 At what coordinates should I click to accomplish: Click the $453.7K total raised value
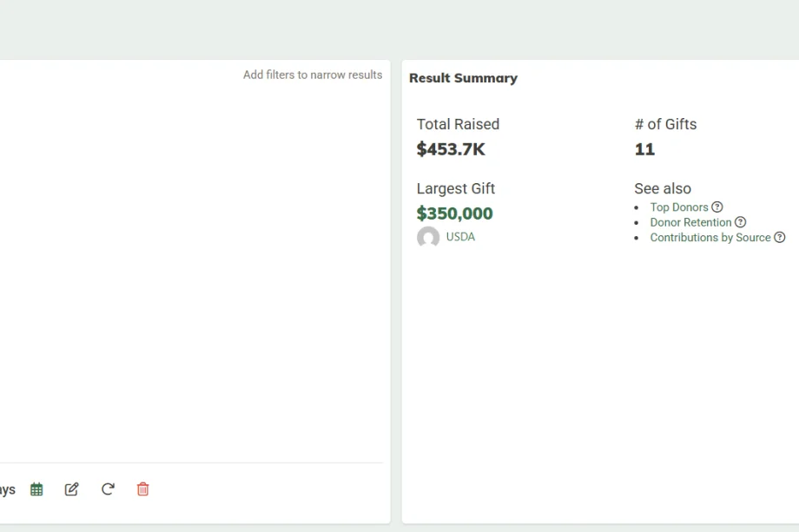(451, 149)
